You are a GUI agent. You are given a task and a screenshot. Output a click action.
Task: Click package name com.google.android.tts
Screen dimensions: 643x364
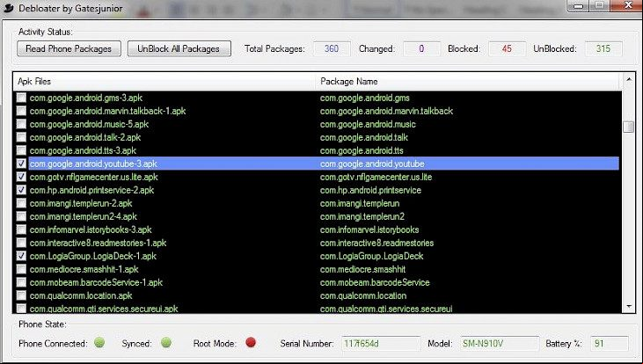point(362,150)
